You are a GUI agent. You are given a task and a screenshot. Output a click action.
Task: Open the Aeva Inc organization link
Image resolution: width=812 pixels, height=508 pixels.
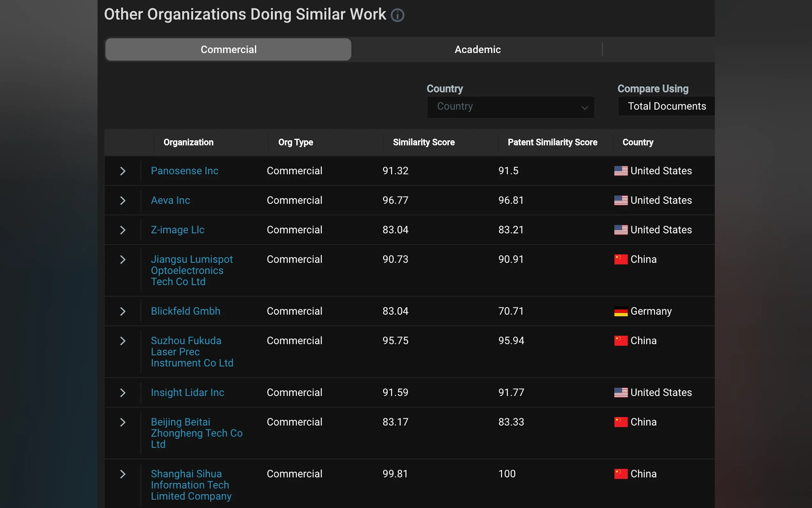coord(170,200)
